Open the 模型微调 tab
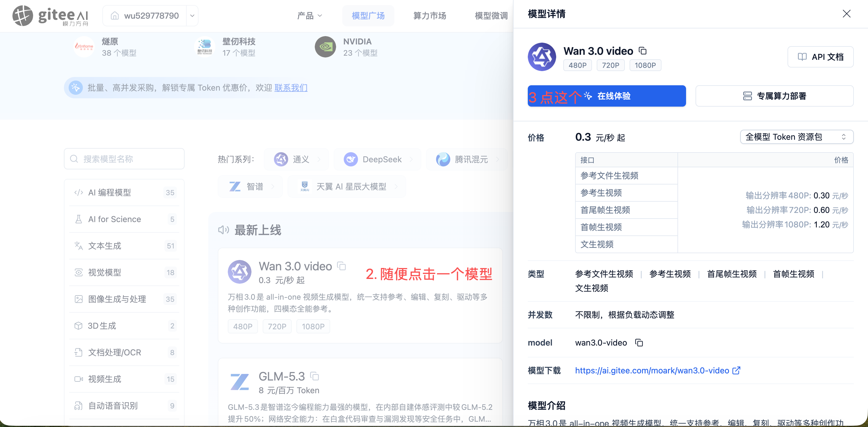 tap(491, 15)
